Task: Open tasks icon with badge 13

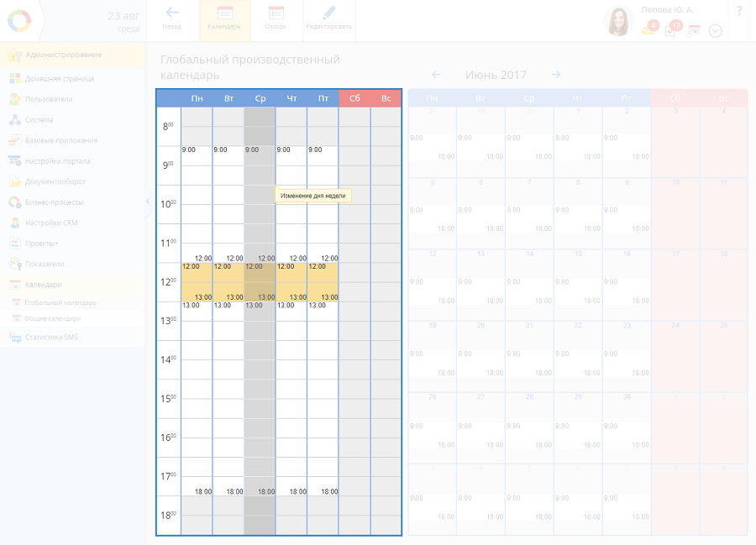Action: 673,29
